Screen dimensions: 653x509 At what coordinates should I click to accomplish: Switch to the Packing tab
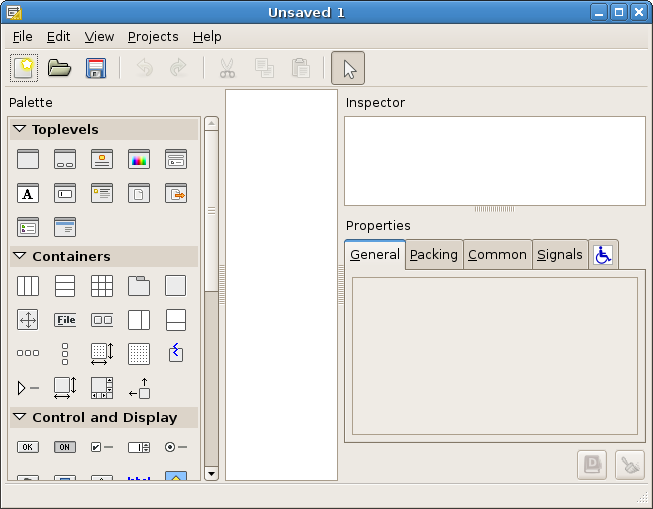pyautogui.click(x=434, y=254)
